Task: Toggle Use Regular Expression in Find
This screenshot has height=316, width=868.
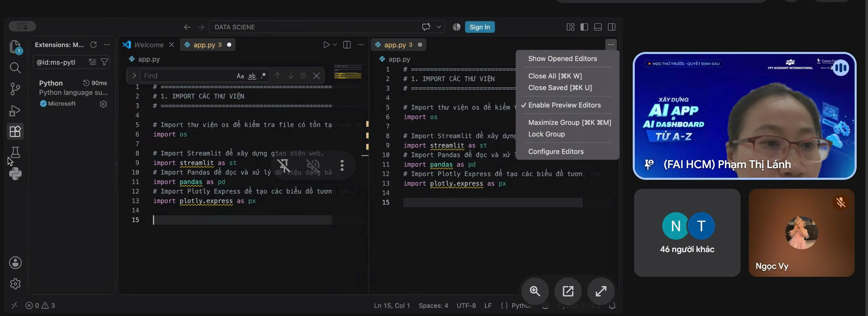Action: point(263,76)
